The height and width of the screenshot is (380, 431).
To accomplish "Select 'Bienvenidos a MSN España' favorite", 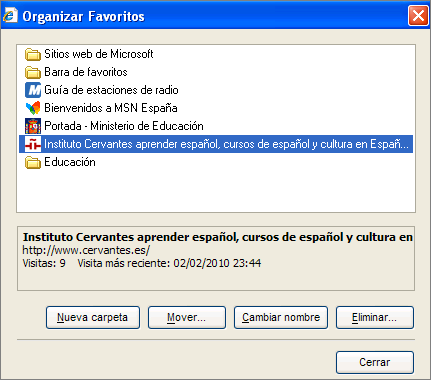I will point(111,108).
